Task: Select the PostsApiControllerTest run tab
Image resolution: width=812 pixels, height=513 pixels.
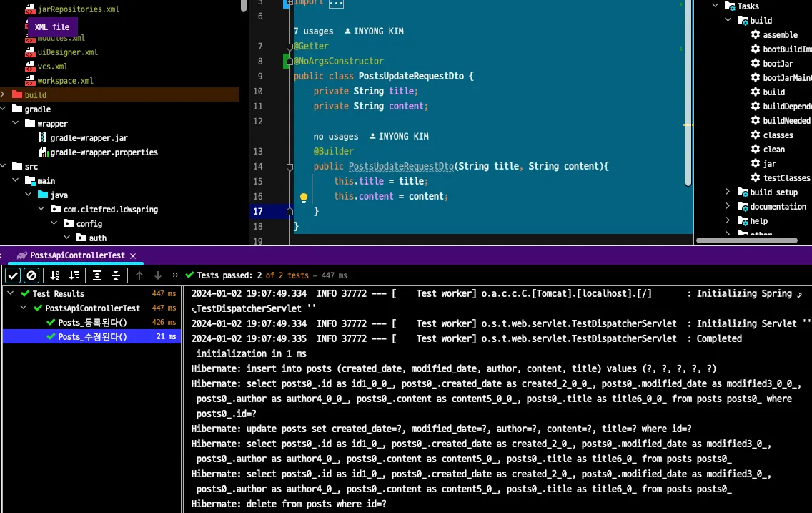Action: (x=77, y=255)
